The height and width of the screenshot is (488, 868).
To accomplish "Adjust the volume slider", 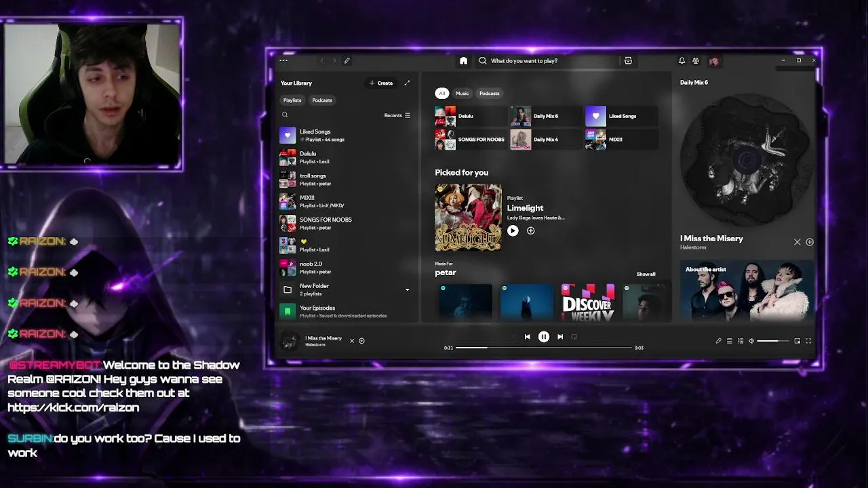I will [x=773, y=341].
